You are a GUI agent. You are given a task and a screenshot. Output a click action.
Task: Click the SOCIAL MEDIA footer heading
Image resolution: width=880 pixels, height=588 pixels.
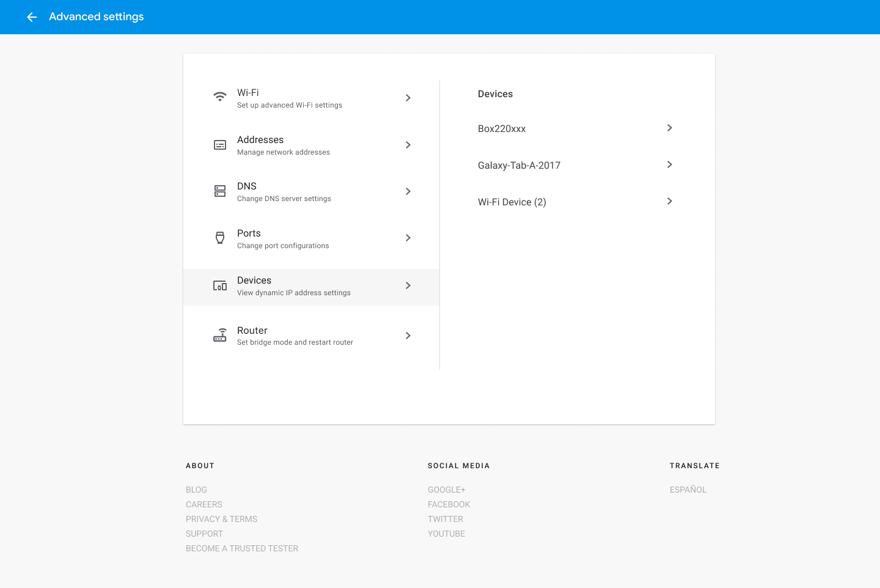point(459,466)
